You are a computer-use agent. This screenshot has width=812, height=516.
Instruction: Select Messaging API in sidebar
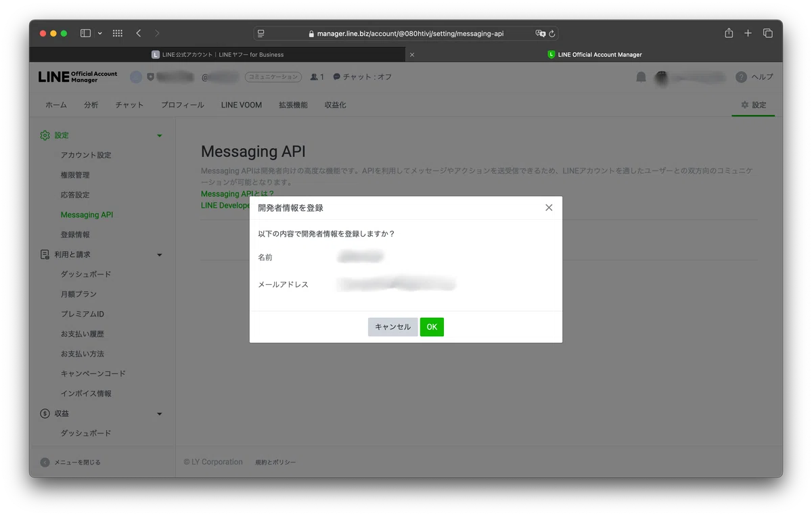(x=87, y=215)
